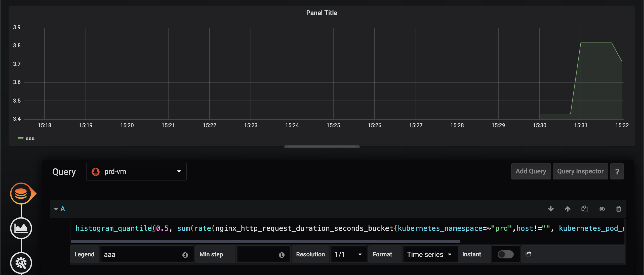Move query A up
644x275 pixels.
[x=568, y=209]
